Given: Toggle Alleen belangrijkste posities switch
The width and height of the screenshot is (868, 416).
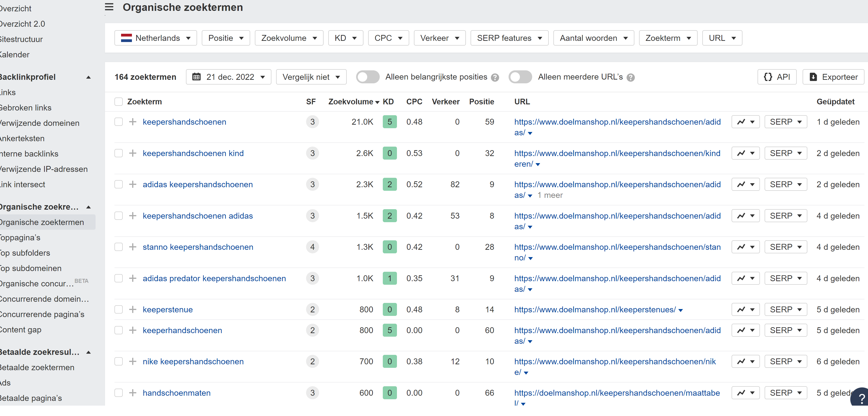Looking at the screenshot, I should [x=368, y=77].
